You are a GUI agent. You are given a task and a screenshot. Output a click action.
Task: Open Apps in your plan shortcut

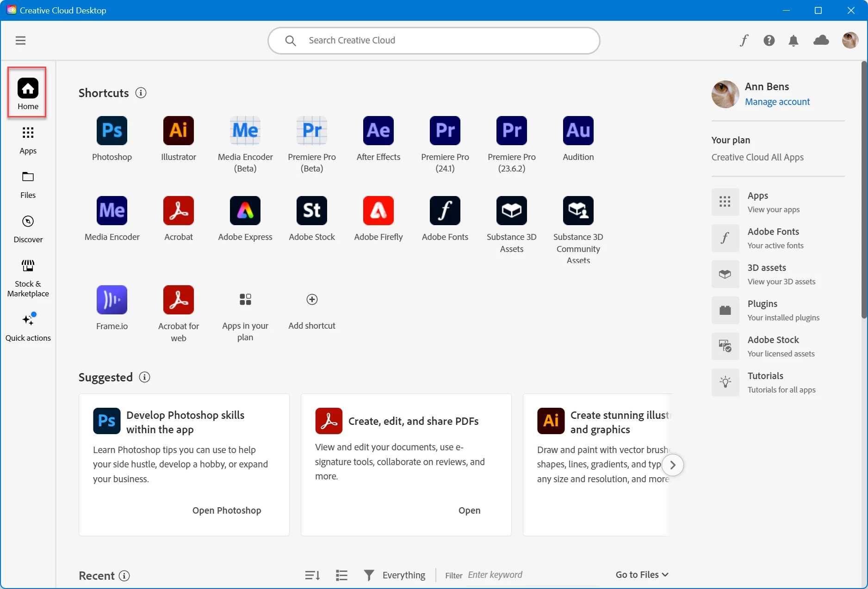tap(245, 300)
